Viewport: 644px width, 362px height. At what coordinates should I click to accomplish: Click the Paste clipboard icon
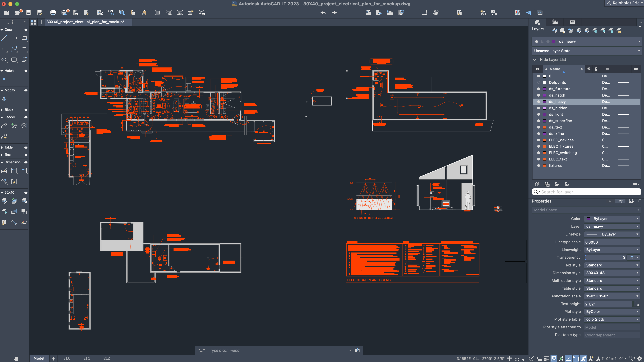pyautogui.click(x=133, y=12)
